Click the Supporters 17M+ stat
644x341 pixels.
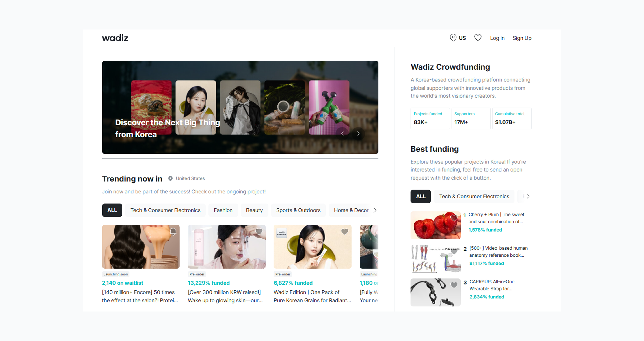471,118
